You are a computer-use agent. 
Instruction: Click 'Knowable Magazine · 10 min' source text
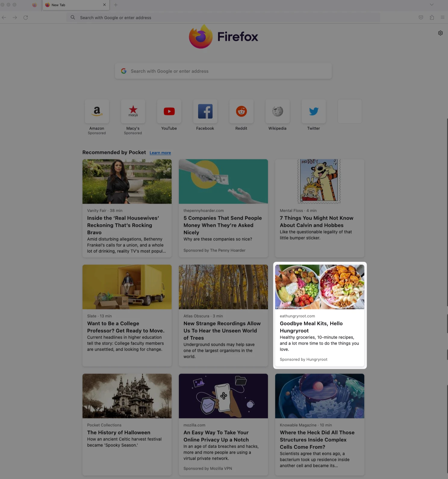click(306, 425)
